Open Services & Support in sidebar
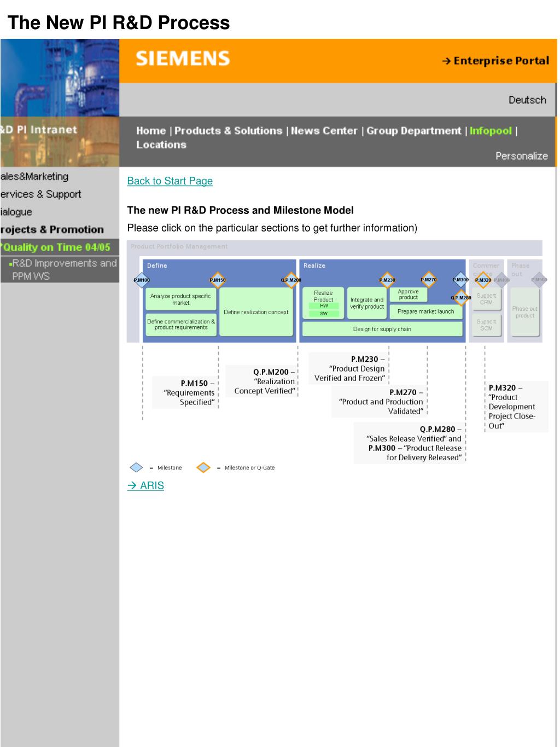 (x=41, y=194)
